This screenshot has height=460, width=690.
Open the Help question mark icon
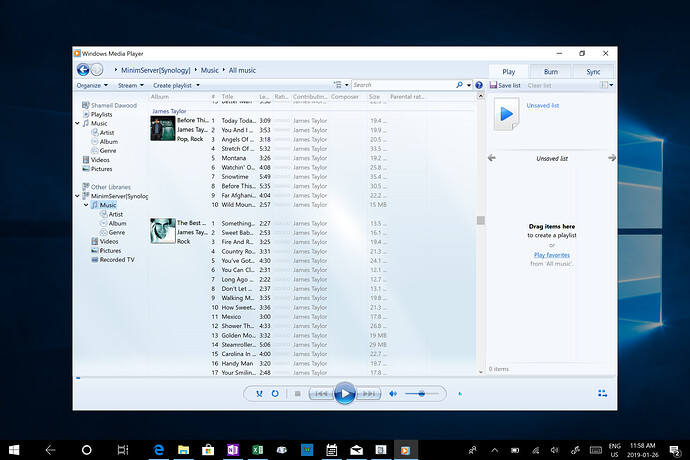479,85
